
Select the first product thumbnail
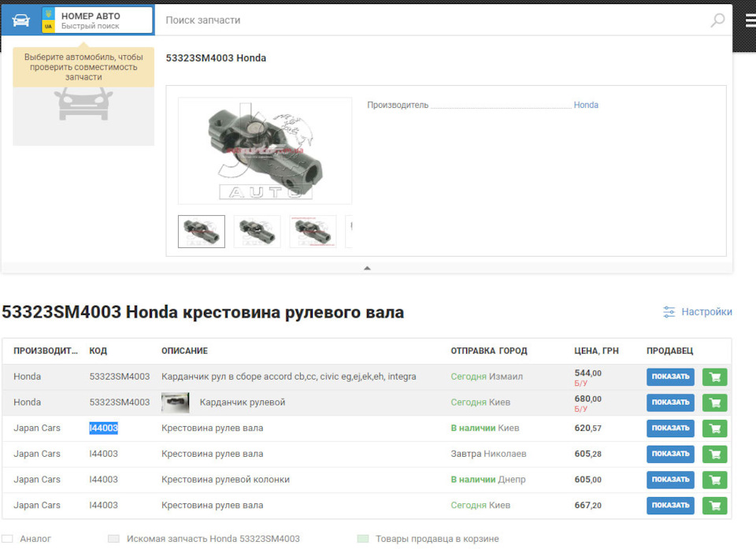(202, 232)
